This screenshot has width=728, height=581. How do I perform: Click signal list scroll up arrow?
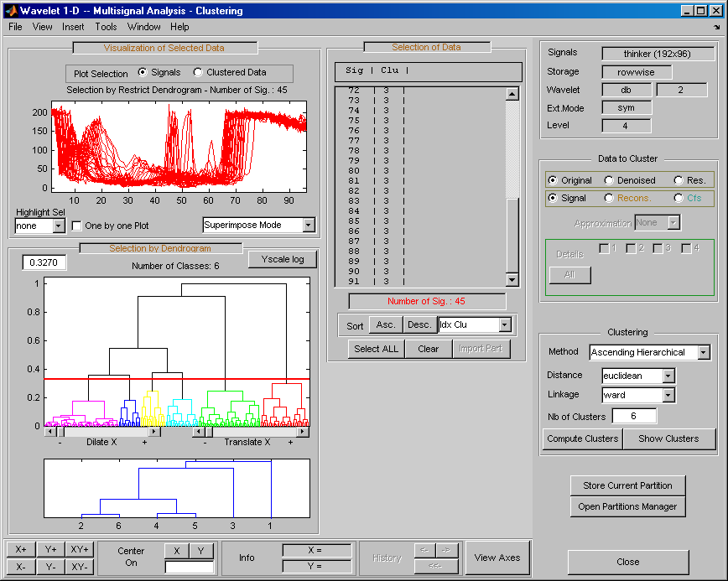(512, 94)
